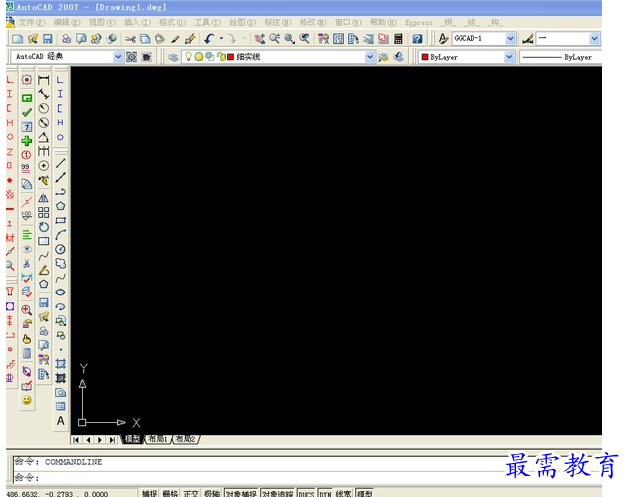627x497 pixels.
Task: Click the green plus icon
Action: point(27,141)
